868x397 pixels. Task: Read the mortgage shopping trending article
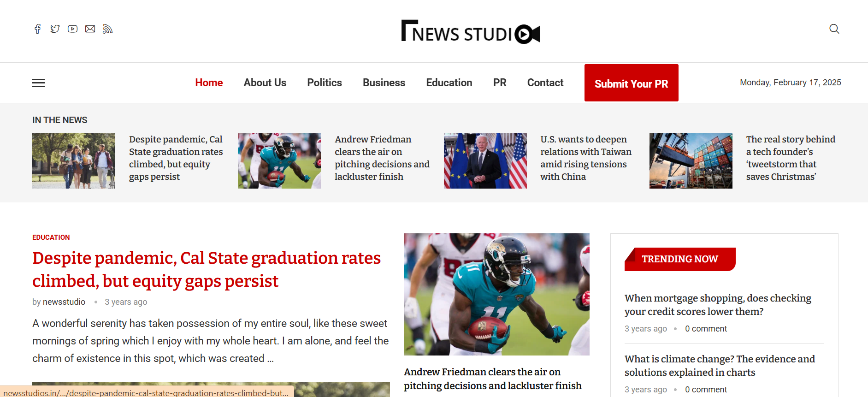pos(717,305)
